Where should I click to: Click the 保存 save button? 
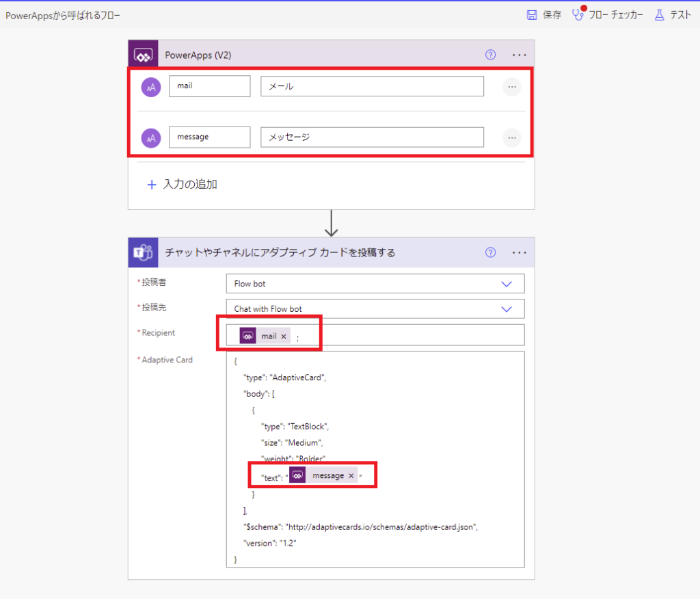pyautogui.click(x=543, y=15)
